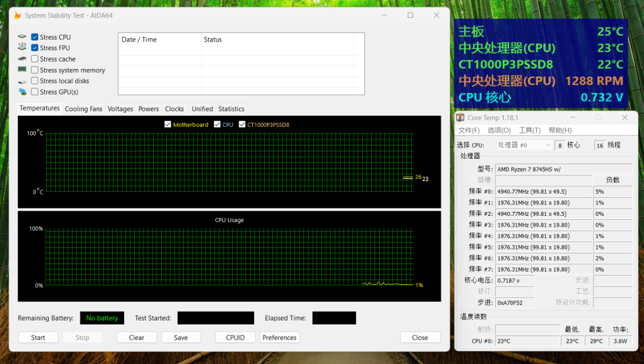The width and height of the screenshot is (644, 364).
Task: Click the 步进 value 0xA70F52
Action: (515, 303)
